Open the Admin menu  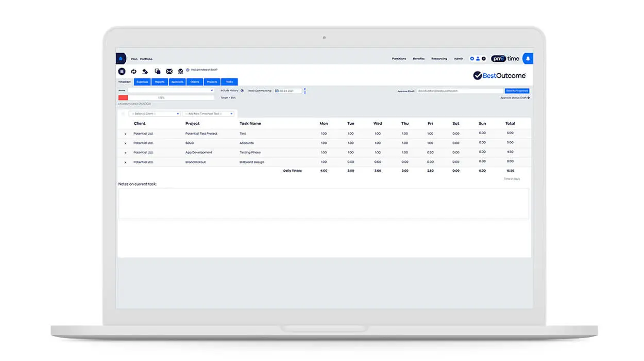tap(459, 59)
